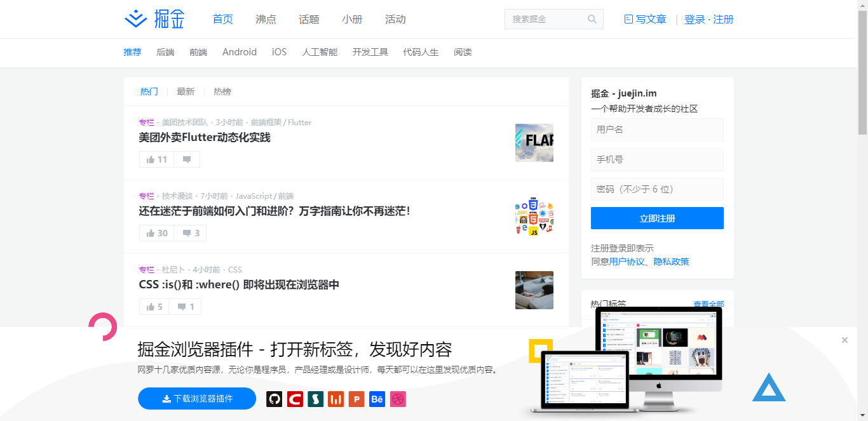Switch to the 最新 tab
The width and height of the screenshot is (868, 421).
[x=186, y=91]
